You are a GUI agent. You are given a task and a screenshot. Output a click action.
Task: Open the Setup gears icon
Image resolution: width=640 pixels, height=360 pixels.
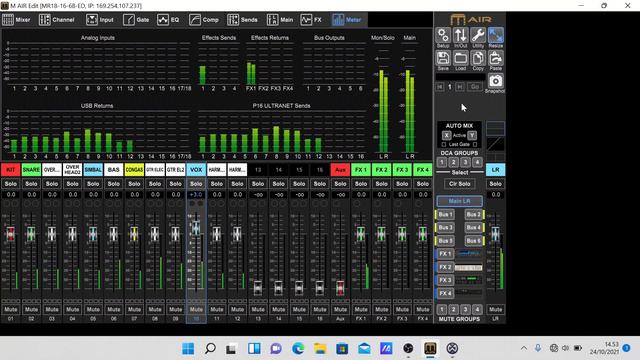pyautogui.click(x=443, y=36)
